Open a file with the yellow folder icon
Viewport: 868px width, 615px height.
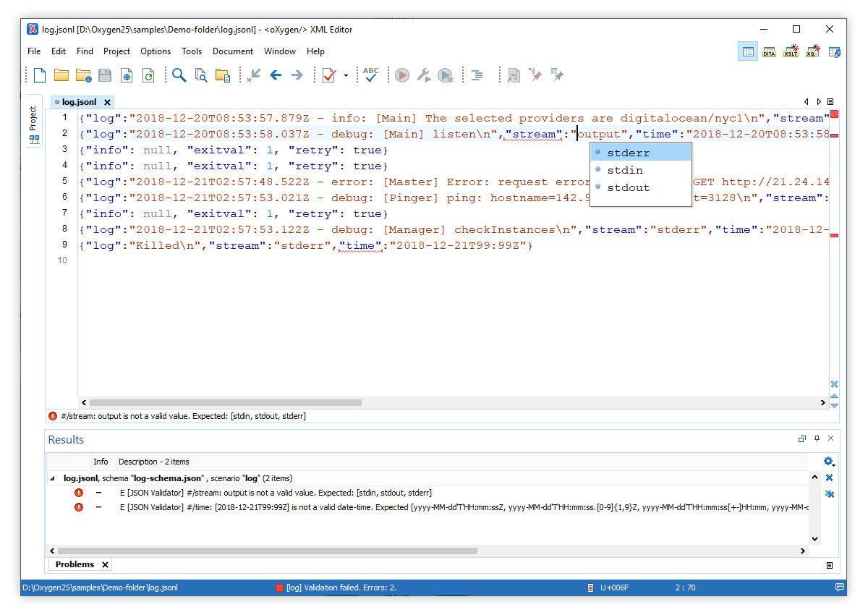[x=61, y=75]
